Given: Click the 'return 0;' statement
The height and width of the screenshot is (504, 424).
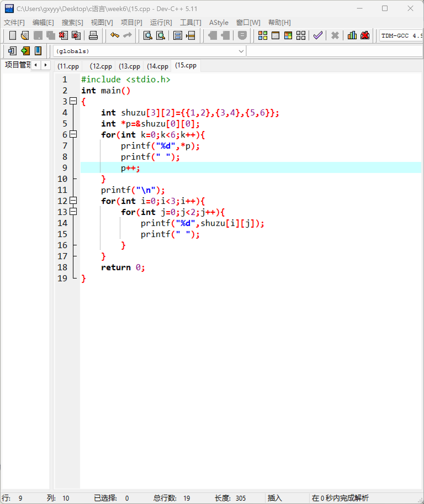Looking at the screenshot, I should pyautogui.click(x=123, y=267).
